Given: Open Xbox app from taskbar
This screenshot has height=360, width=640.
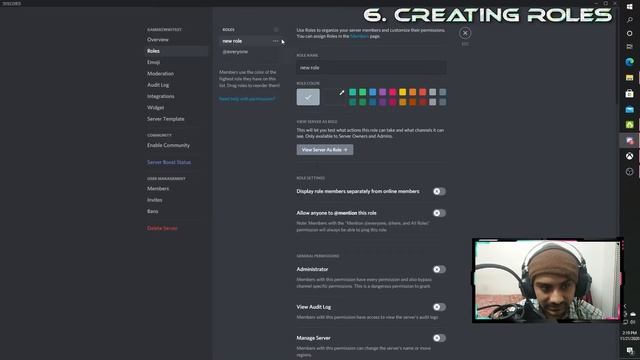Looking at the screenshot, I should pyautogui.click(x=629, y=156).
